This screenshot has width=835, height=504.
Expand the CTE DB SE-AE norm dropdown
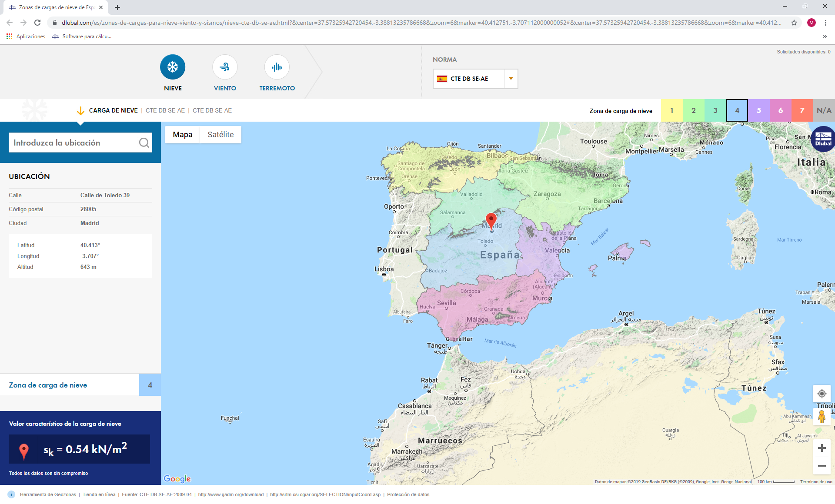(511, 79)
